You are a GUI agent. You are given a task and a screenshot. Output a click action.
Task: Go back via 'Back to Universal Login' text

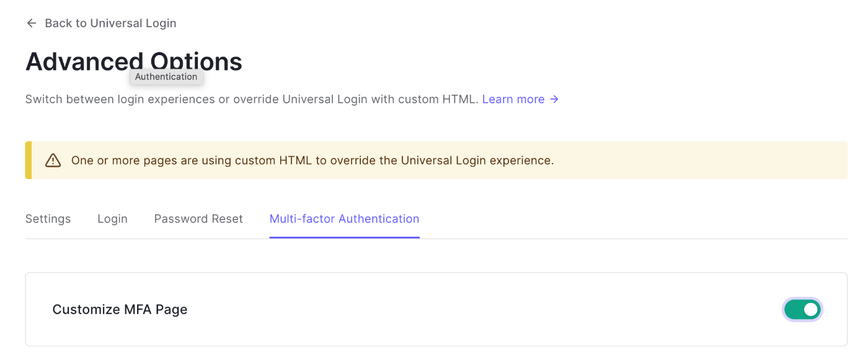pyautogui.click(x=110, y=24)
